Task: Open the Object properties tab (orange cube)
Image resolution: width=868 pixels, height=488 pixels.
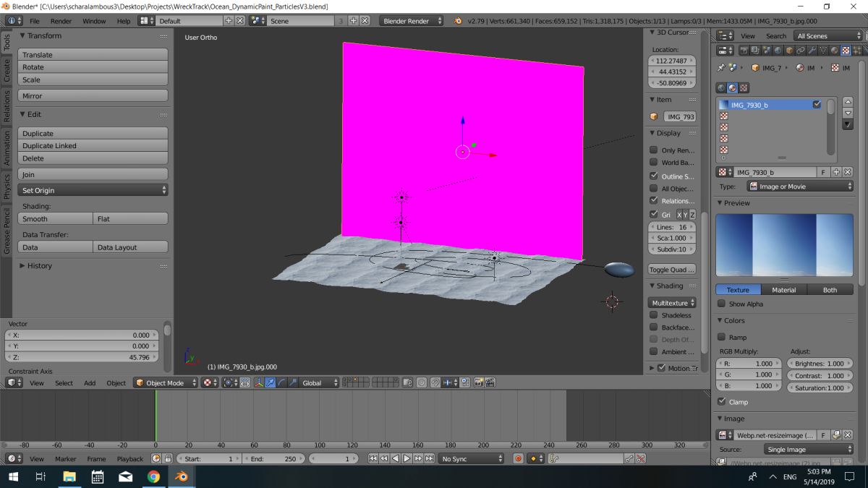Action: (x=789, y=50)
